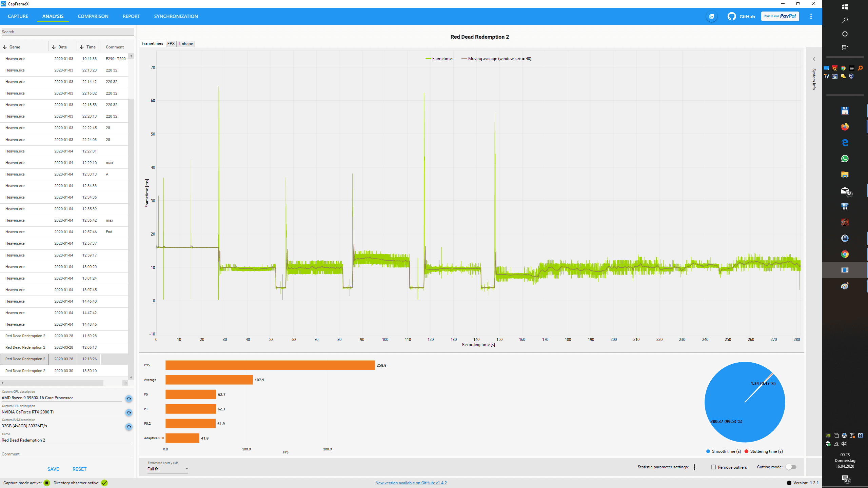The image size is (868, 488).
Task: Open Chrome from the main taskbar
Action: point(845,254)
